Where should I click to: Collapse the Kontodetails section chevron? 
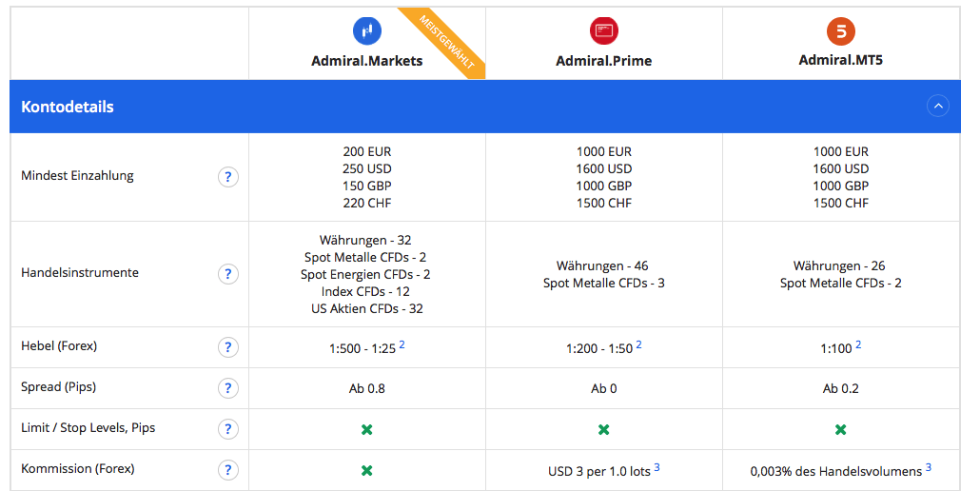[x=937, y=107]
